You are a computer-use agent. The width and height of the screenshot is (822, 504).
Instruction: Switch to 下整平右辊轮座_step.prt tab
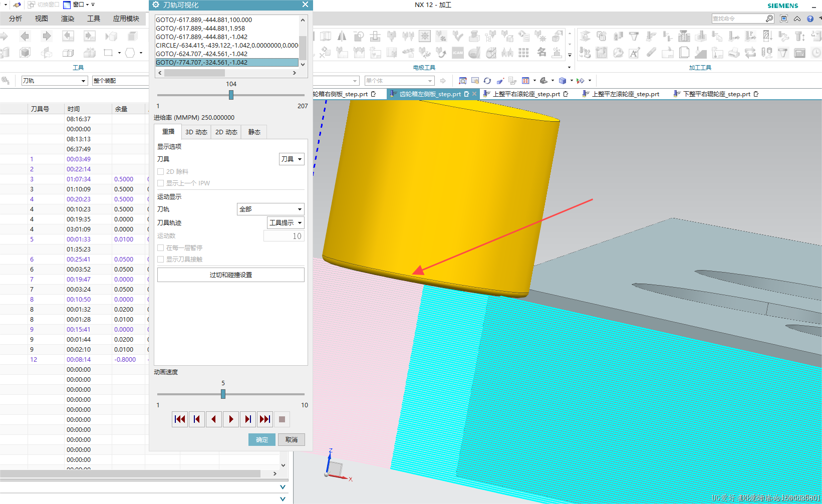[x=716, y=94]
